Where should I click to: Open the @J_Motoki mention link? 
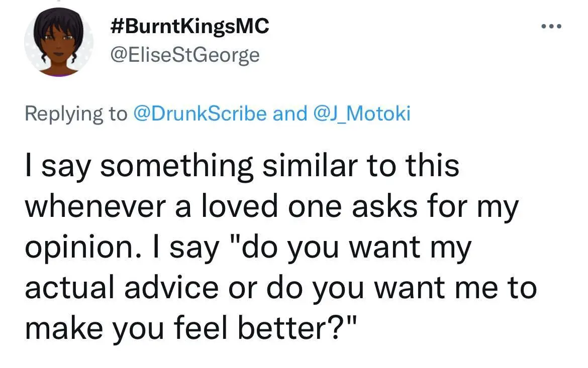pos(361,114)
